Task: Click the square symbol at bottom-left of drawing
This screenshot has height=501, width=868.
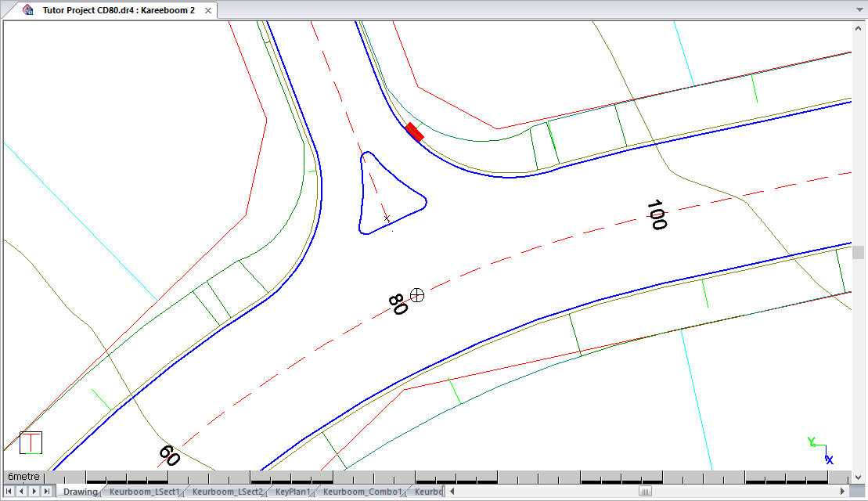Action: (31, 443)
